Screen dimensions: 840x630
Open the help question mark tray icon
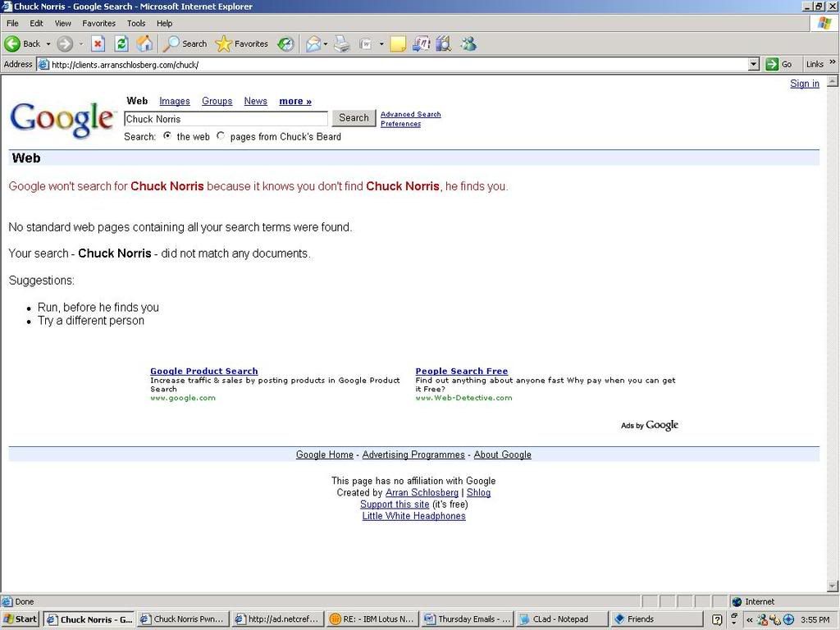[x=717, y=620]
